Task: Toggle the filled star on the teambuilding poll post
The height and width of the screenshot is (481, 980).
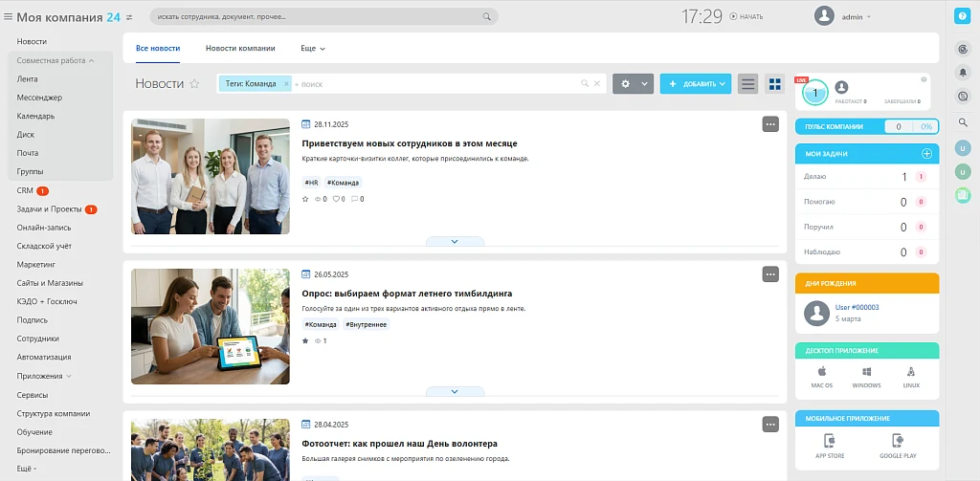Action: [305, 341]
